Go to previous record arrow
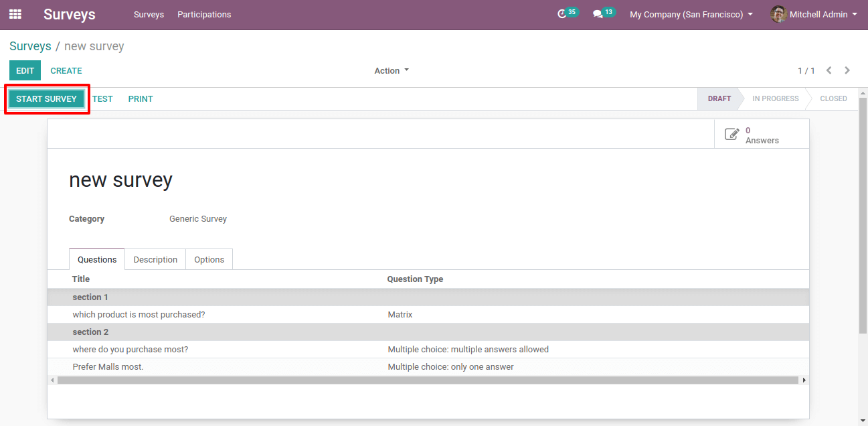868x426 pixels. 829,70
